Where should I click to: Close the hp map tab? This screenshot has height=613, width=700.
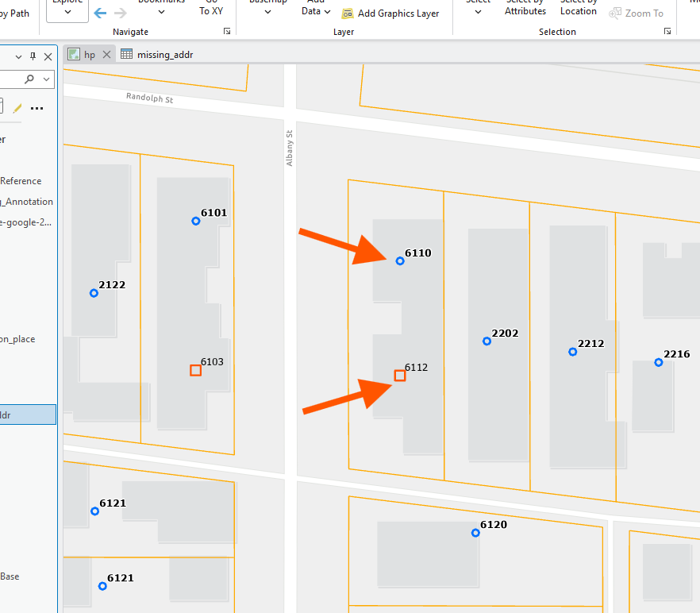click(x=106, y=55)
